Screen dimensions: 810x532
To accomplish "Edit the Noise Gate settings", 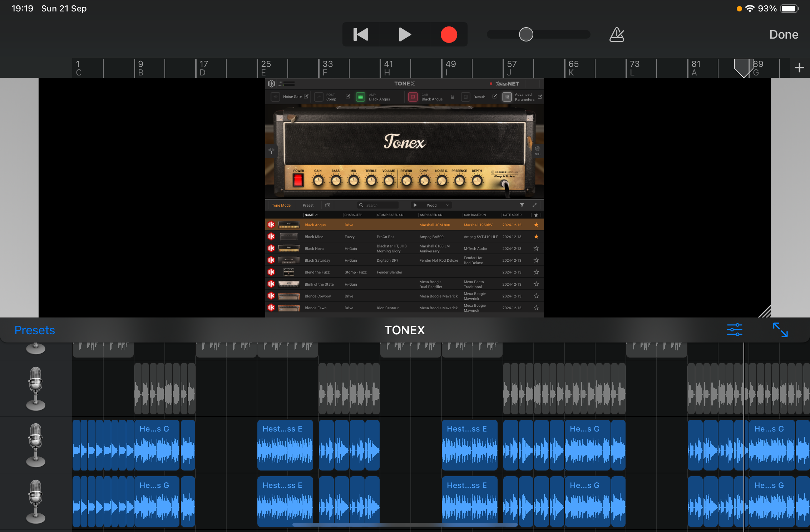I will tap(306, 97).
